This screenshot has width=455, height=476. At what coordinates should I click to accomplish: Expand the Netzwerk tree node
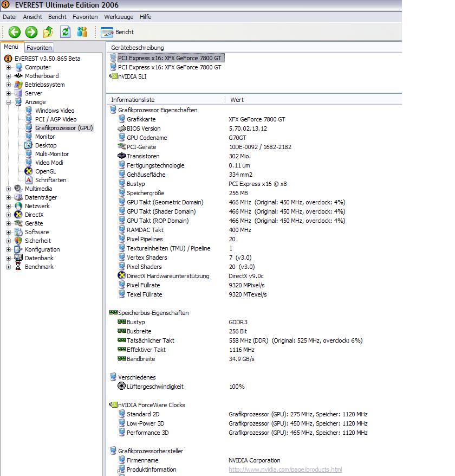point(9,206)
